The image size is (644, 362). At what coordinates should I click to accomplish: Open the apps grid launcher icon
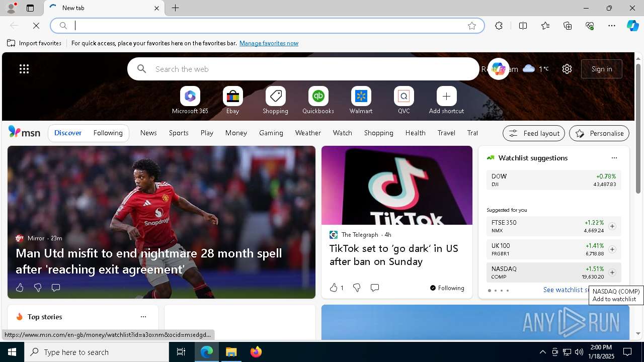pyautogui.click(x=24, y=69)
